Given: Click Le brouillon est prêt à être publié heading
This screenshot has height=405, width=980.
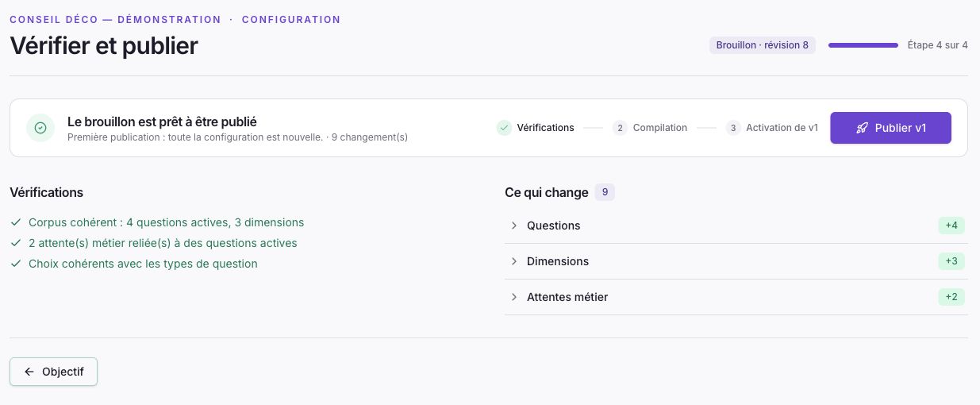Looking at the screenshot, I should click(x=162, y=121).
